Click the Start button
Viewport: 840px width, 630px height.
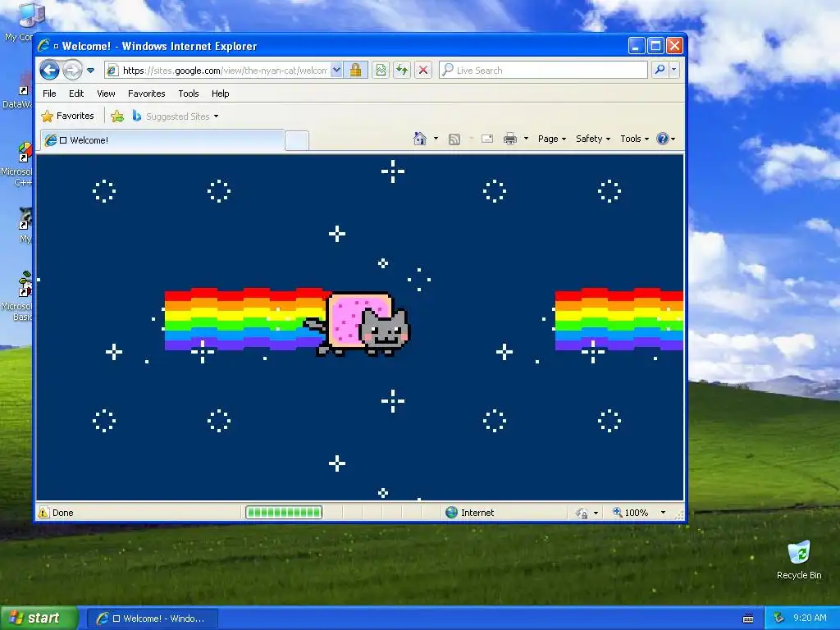click(39, 619)
